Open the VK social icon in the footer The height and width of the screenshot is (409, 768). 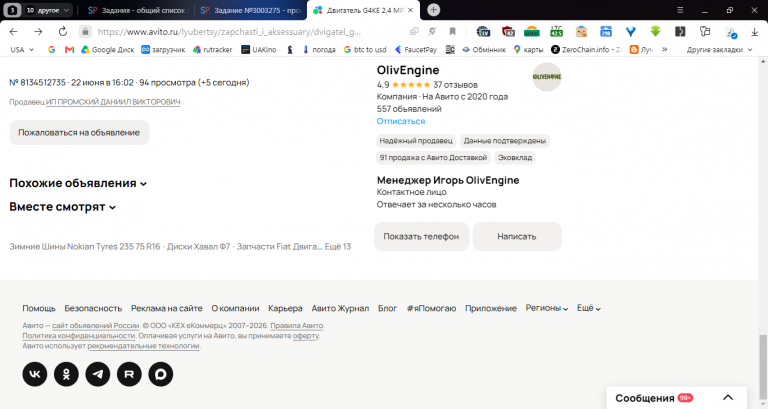35,374
